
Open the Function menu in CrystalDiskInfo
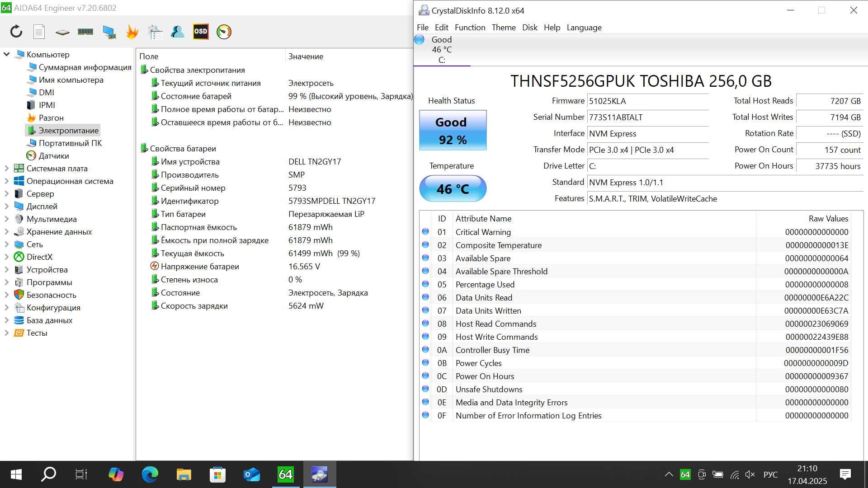[x=470, y=28]
